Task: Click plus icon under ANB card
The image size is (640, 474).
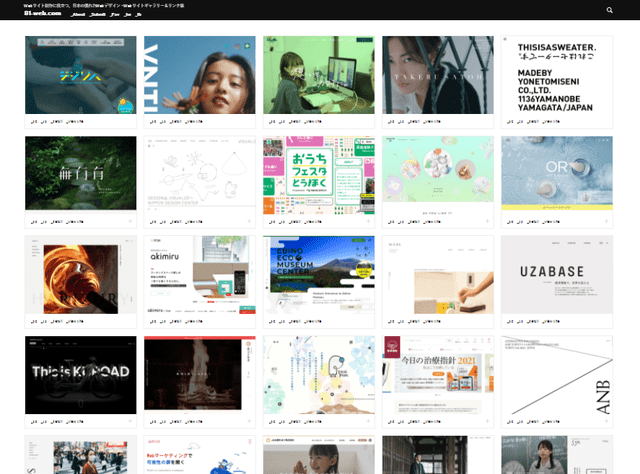Action: [606, 421]
